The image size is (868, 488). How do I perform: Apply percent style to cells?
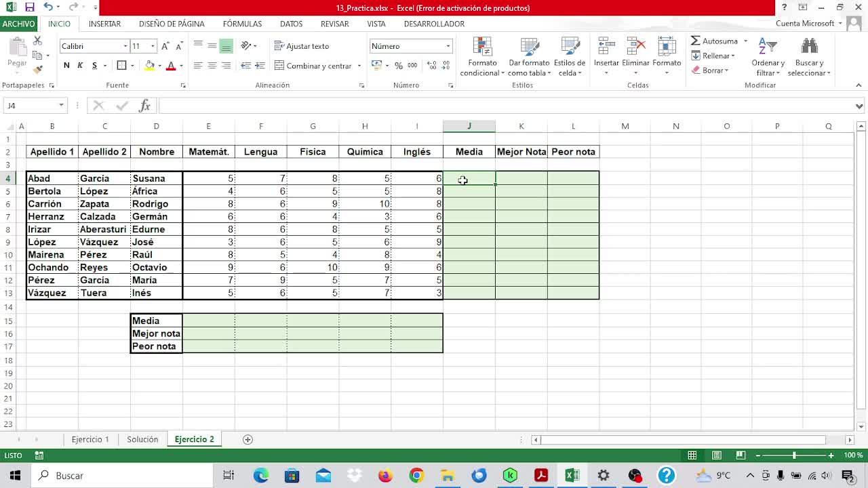399,66
